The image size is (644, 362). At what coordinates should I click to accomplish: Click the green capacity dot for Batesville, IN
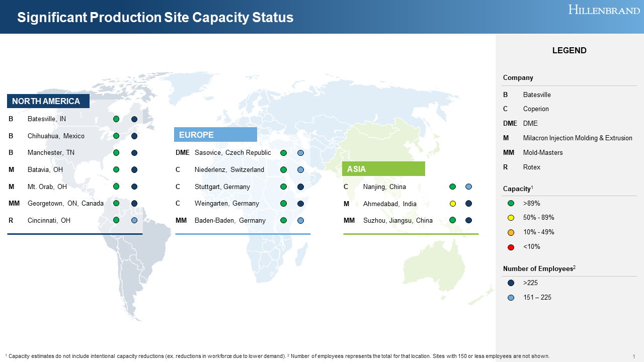click(x=116, y=119)
